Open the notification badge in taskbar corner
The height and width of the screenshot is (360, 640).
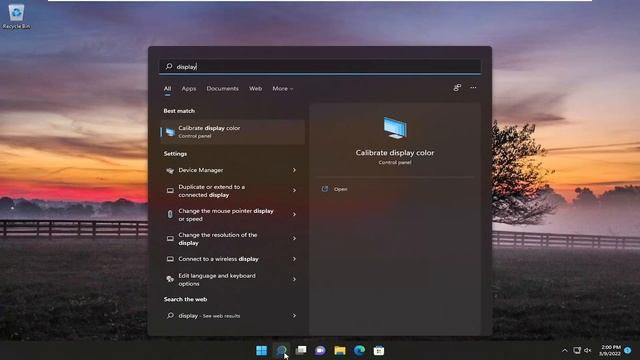pyautogui.click(x=628, y=350)
